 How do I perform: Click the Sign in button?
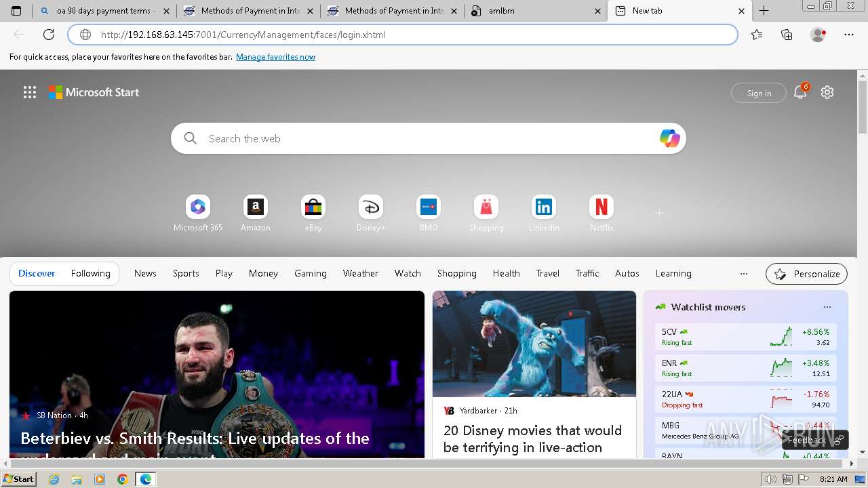(x=759, y=94)
